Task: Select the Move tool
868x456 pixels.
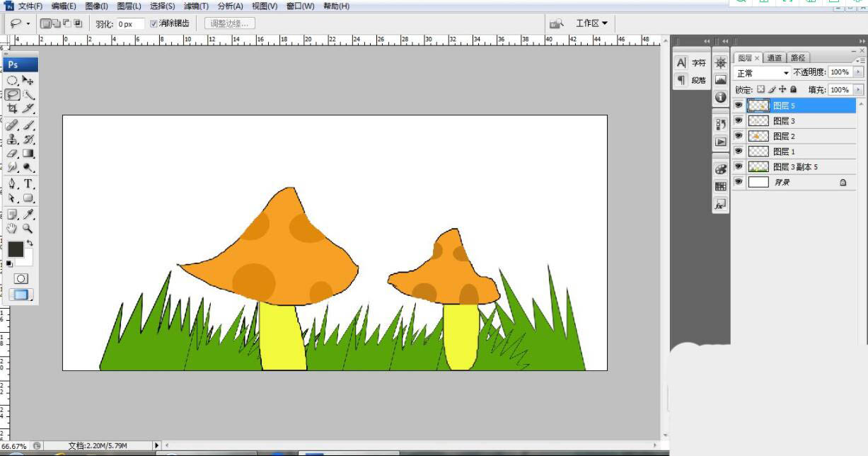Action: click(x=28, y=81)
